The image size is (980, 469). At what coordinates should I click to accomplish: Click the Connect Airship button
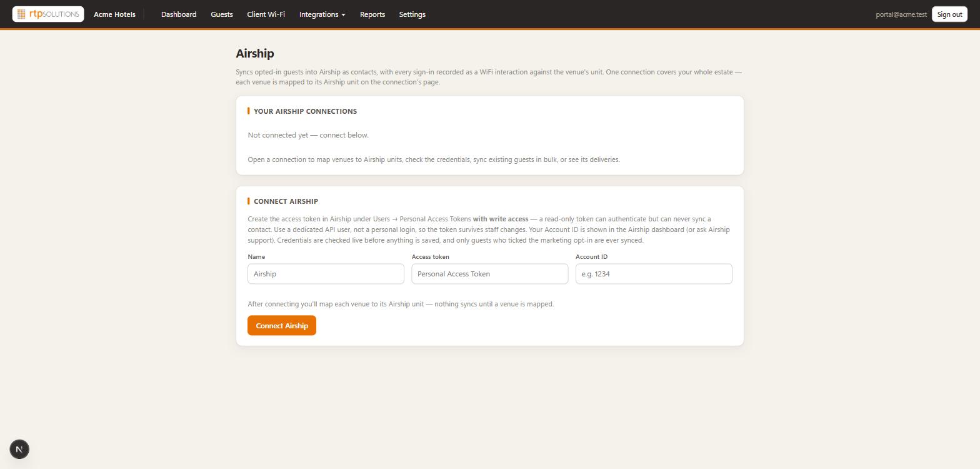pyautogui.click(x=282, y=325)
